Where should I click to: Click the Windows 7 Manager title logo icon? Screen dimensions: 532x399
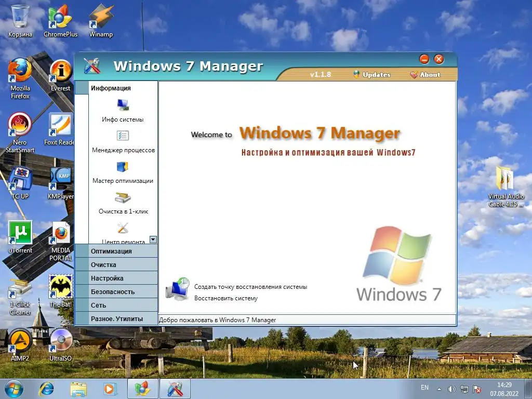click(92, 66)
